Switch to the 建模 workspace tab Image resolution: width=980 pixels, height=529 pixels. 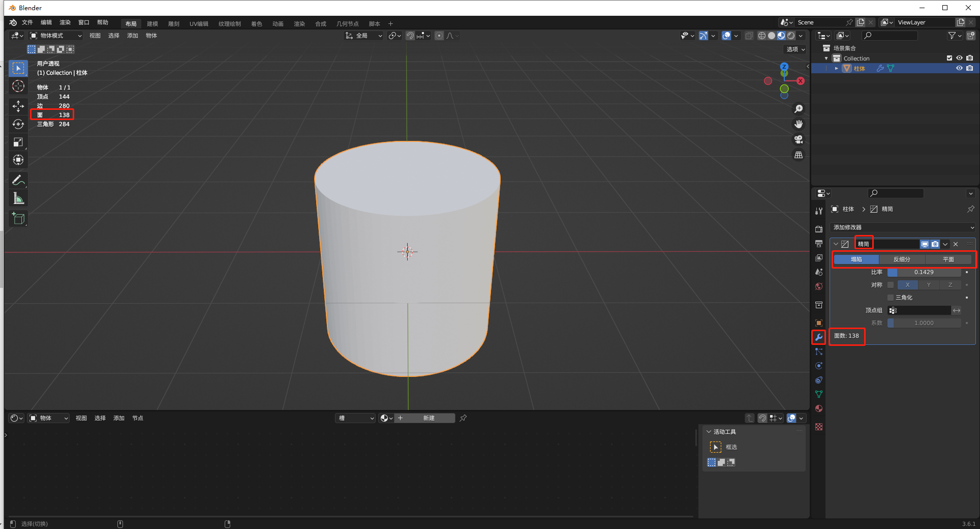pos(152,24)
